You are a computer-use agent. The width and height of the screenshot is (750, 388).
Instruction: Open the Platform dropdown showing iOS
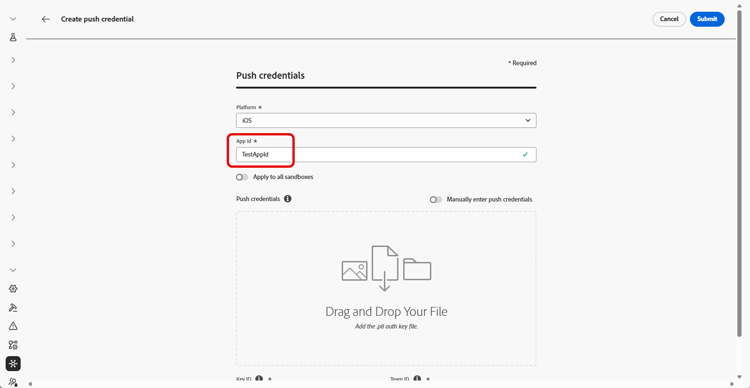(x=386, y=121)
